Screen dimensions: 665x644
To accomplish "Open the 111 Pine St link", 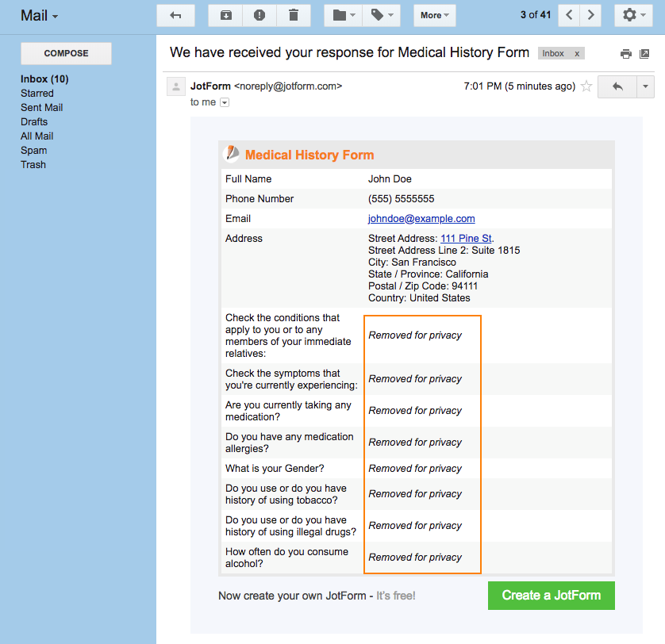I will click(x=466, y=238).
